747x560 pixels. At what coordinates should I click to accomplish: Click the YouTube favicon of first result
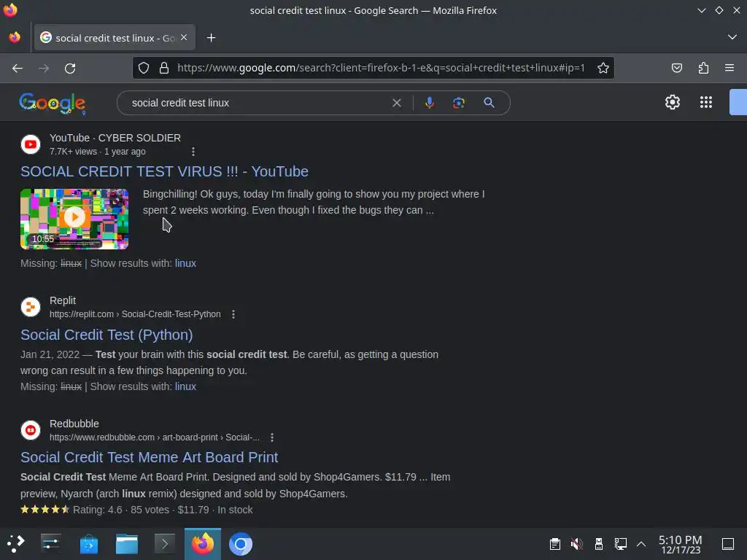coord(31,144)
